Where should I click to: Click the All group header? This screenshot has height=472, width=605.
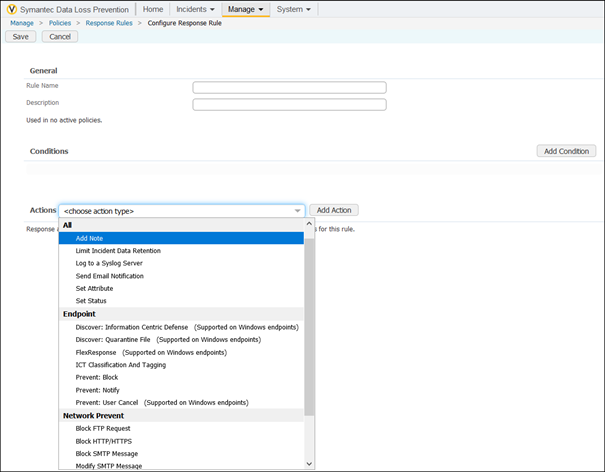tap(181, 225)
